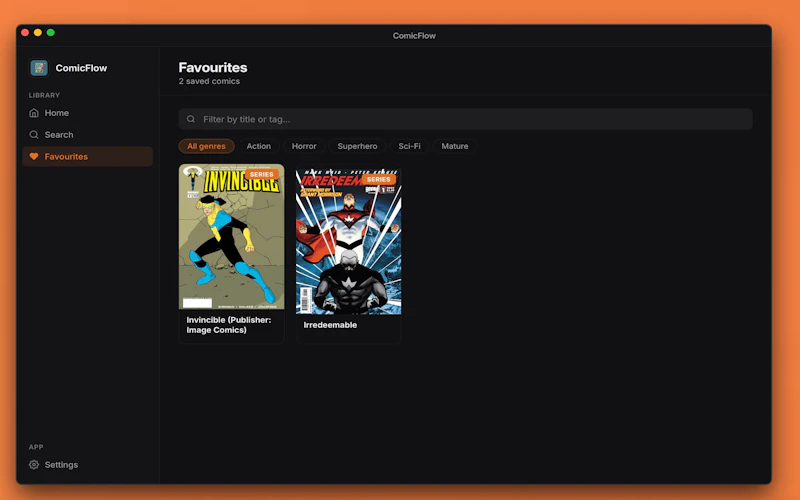The height and width of the screenshot is (500, 800).
Task: Filter by the Sci-Fi genre chip
Action: click(409, 146)
